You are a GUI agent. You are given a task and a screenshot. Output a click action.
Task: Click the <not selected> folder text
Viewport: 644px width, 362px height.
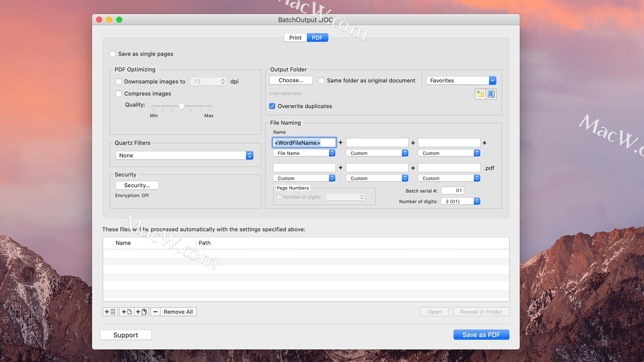[286, 94]
